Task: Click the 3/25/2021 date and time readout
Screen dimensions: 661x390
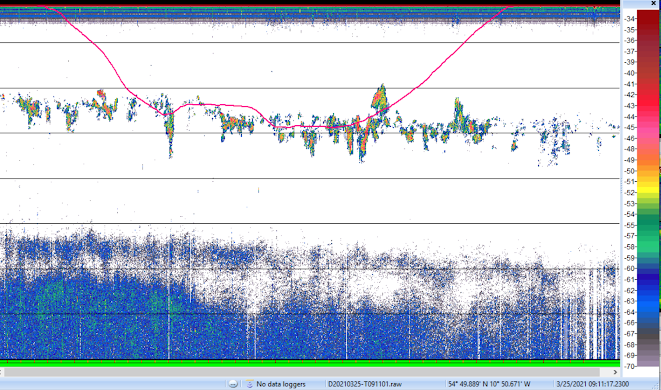Action: point(593,384)
